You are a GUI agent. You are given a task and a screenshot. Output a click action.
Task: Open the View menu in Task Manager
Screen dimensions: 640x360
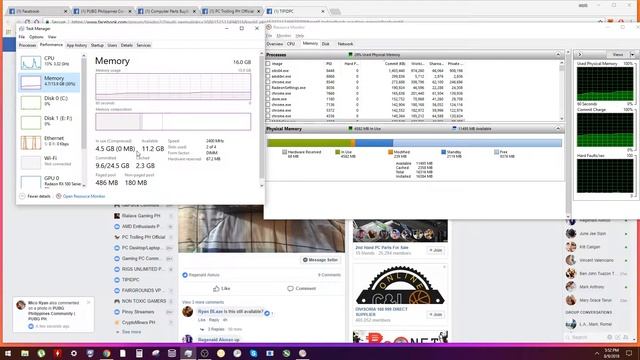[x=52, y=37]
